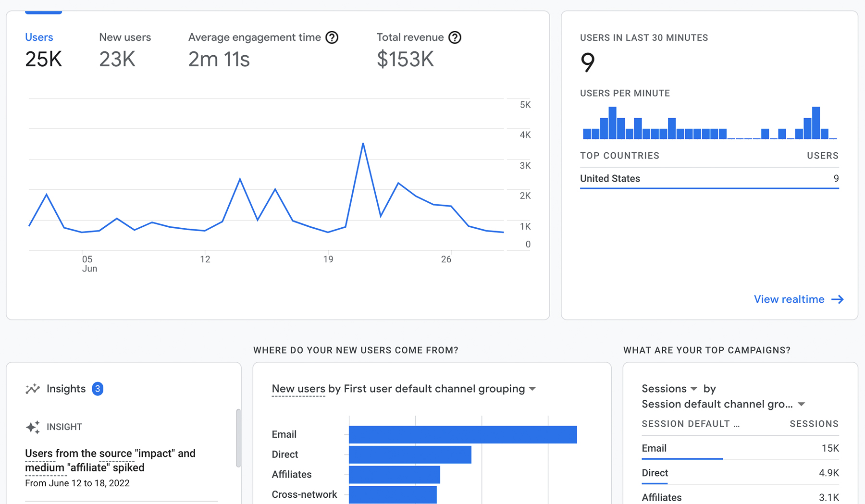This screenshot has height=504, width=865.
Task: Click the arrow icon after View realtime
Action: [x=838, y=299]
